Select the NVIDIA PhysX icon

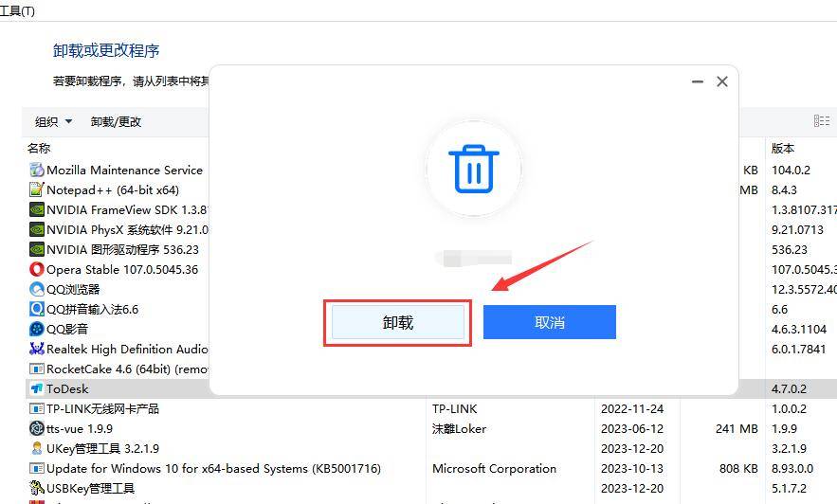(36, 230)
